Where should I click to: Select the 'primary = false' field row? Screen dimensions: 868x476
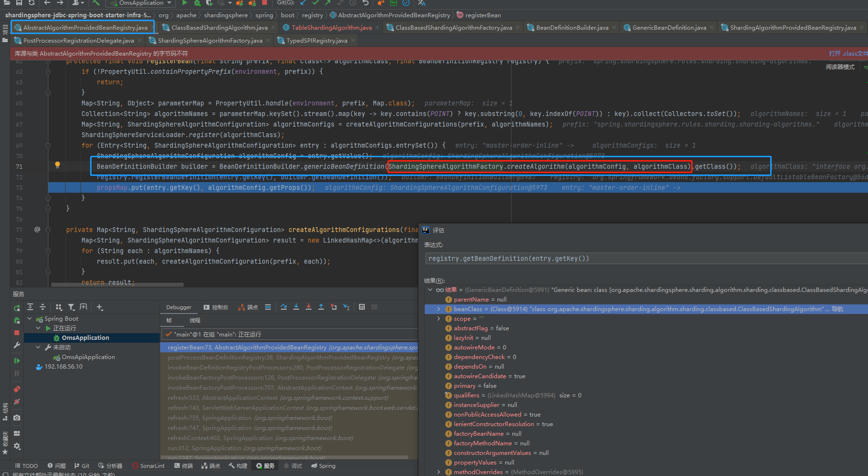pyautogui.click(x=646, y=385)
